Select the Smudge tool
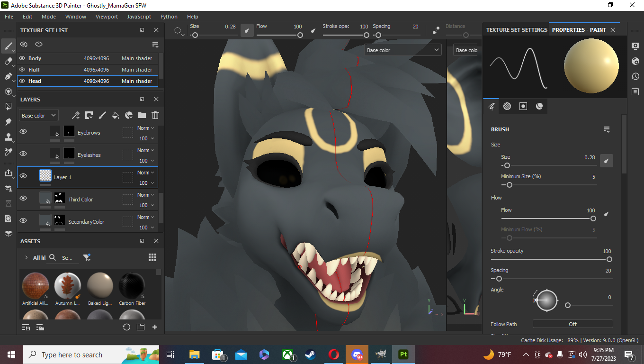 [8, 122]
